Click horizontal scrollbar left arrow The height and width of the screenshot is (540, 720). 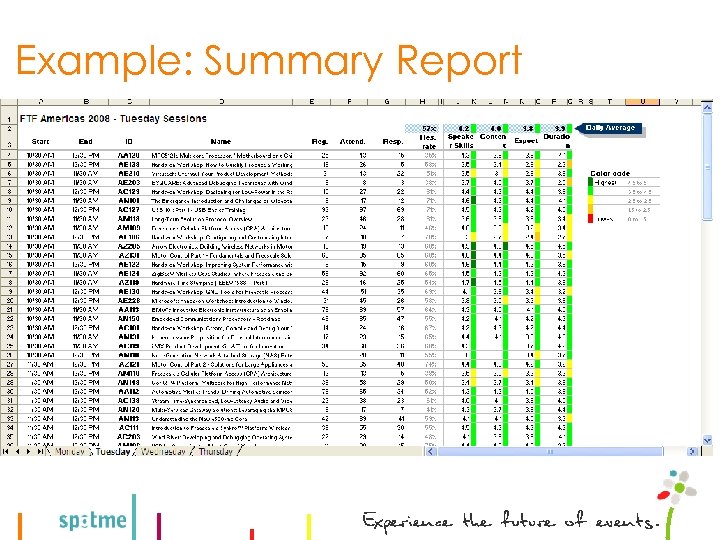pyautogui.click(x=431, y=451)
